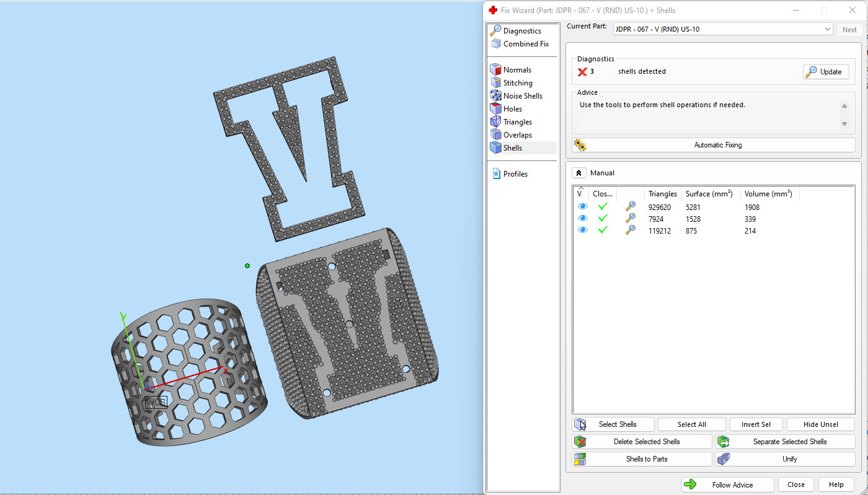Sort shells by Volume column header
This screenshot has width=868, height=495.
(769, 194)
